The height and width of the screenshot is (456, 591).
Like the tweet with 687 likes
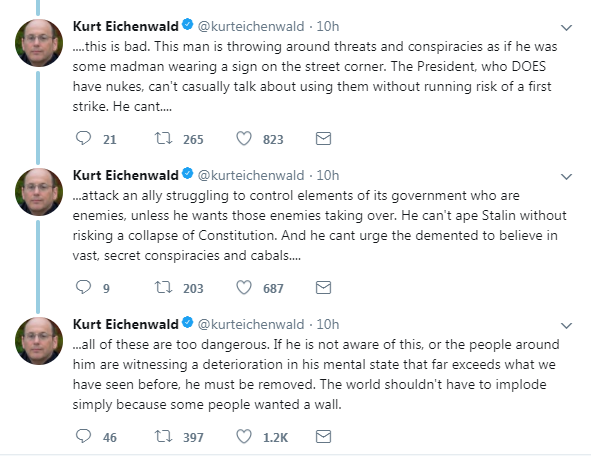[x=244, y=288]
